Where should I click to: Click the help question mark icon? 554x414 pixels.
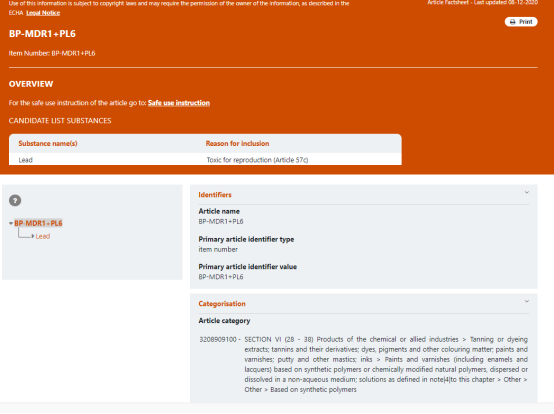click(x=15, y=201)
